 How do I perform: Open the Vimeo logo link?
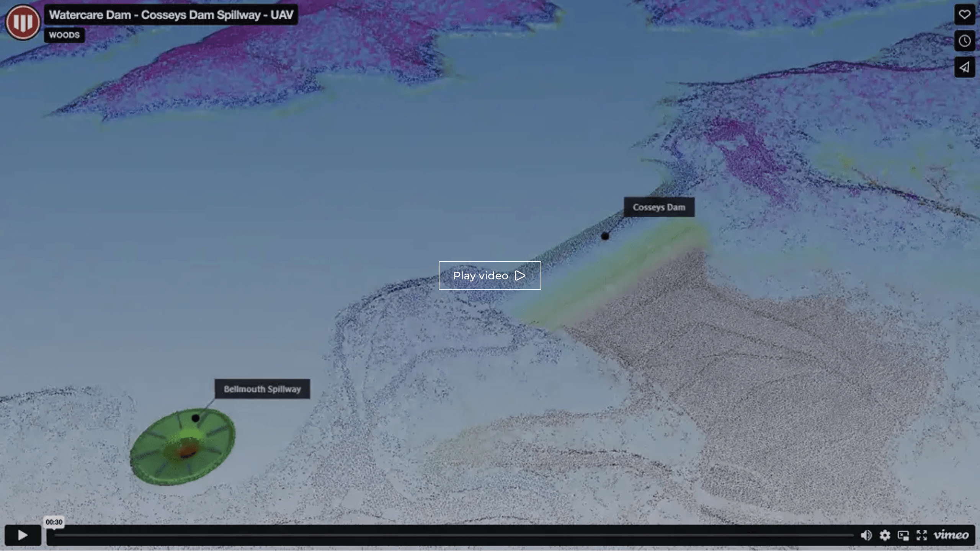pyautogui.click(x=951, y=535)
